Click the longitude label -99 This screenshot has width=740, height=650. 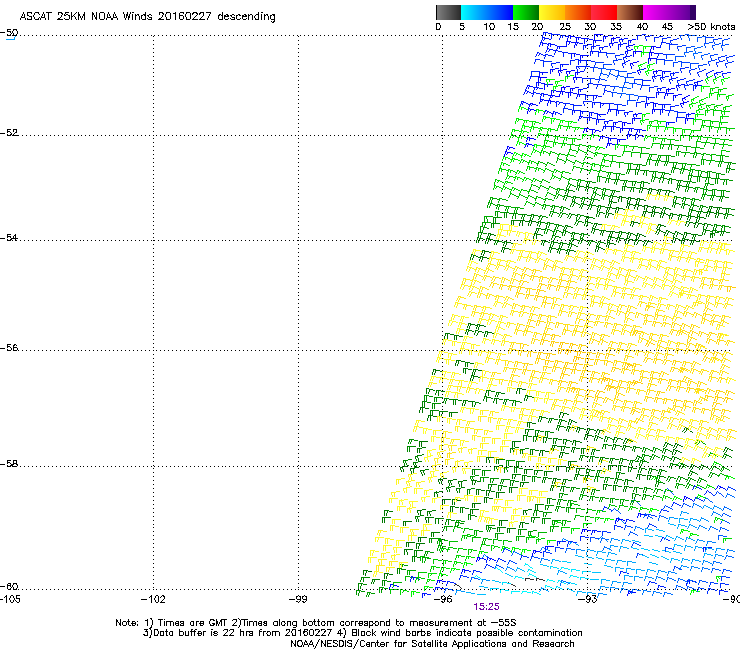(x=298, y=599)
